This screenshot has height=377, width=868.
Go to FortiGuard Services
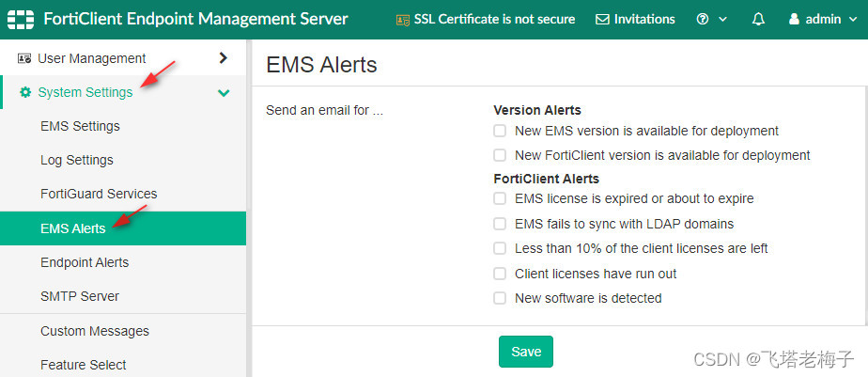coord(123,194)
